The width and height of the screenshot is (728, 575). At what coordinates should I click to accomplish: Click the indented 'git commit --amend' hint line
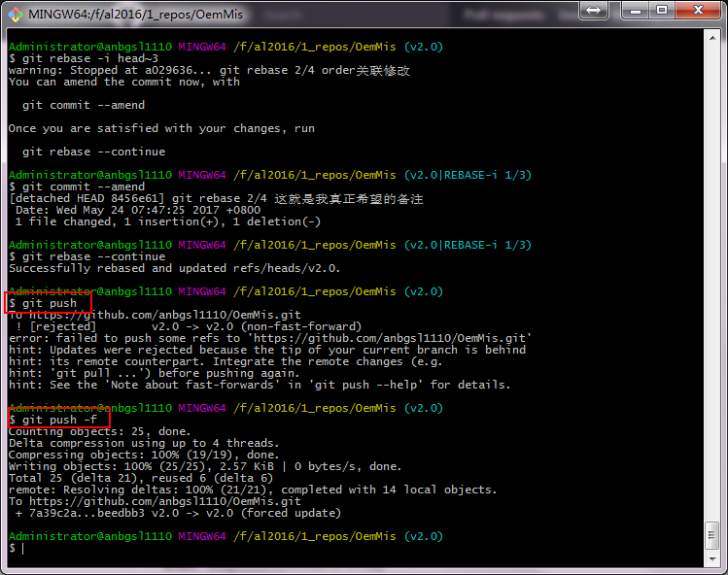pos(84,105)
